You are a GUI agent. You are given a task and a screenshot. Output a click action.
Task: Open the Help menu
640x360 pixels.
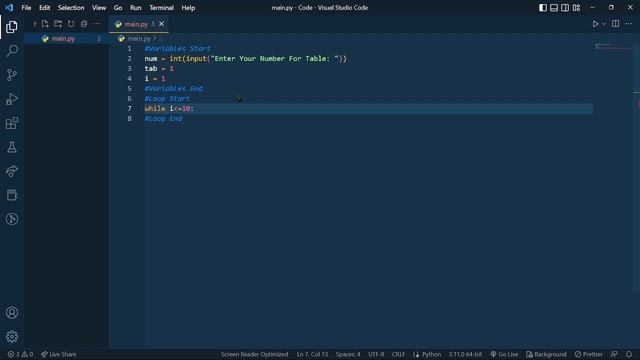point(188,8)
